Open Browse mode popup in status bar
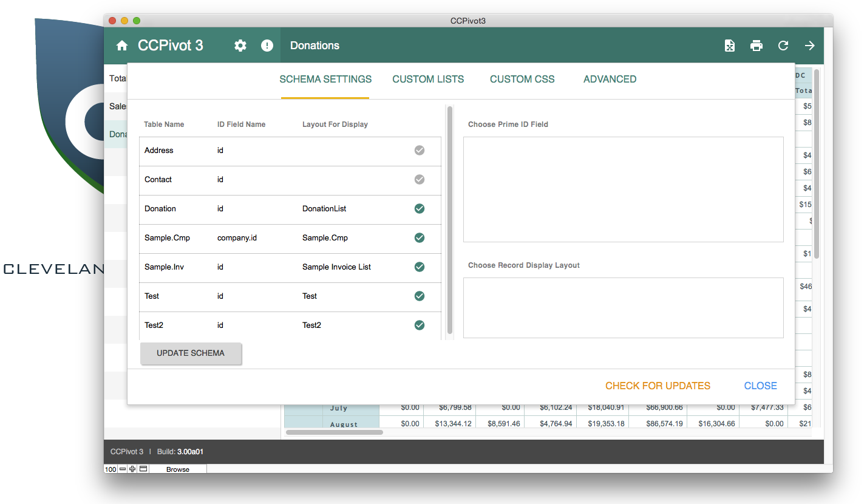Viewport: 867px width, 504px height. click(178, 469)
